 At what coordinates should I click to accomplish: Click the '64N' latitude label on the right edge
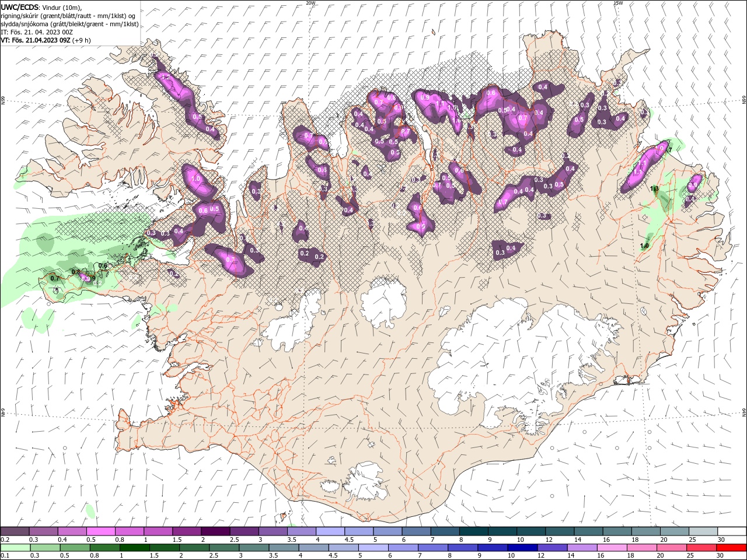[x=744, y=412]
